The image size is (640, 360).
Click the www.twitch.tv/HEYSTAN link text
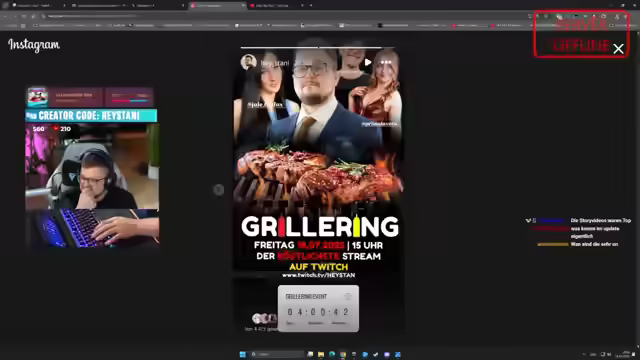click(318, 276)
